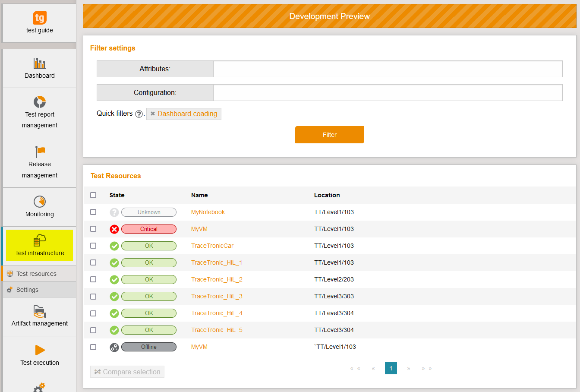The image size is (580, 392).
Task: Open the Test execution section
Action: [x=39, y=356]
